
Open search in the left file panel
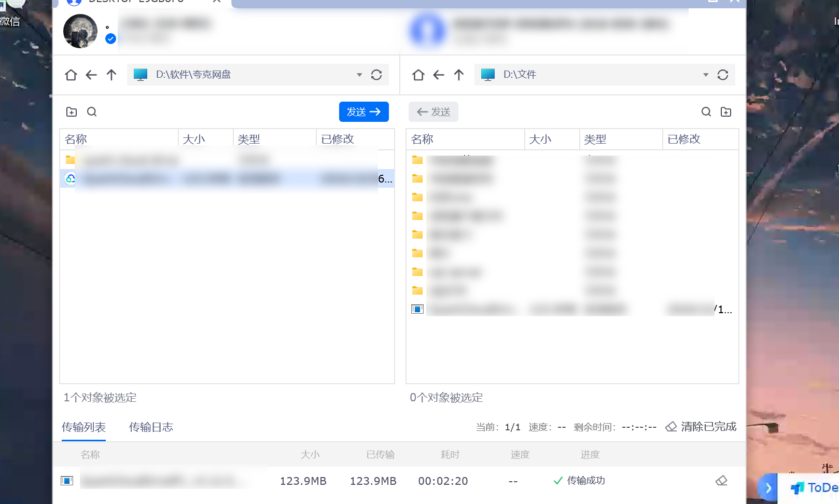92,111
